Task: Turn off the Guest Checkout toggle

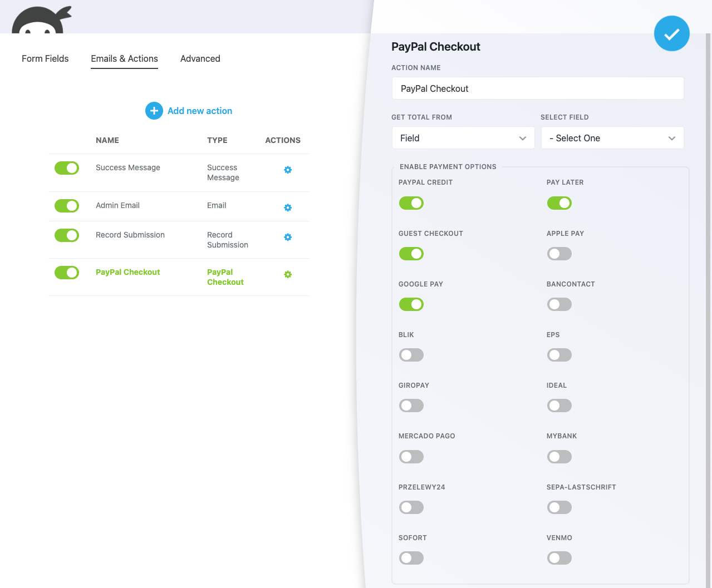Action: [x=411, y=254]
